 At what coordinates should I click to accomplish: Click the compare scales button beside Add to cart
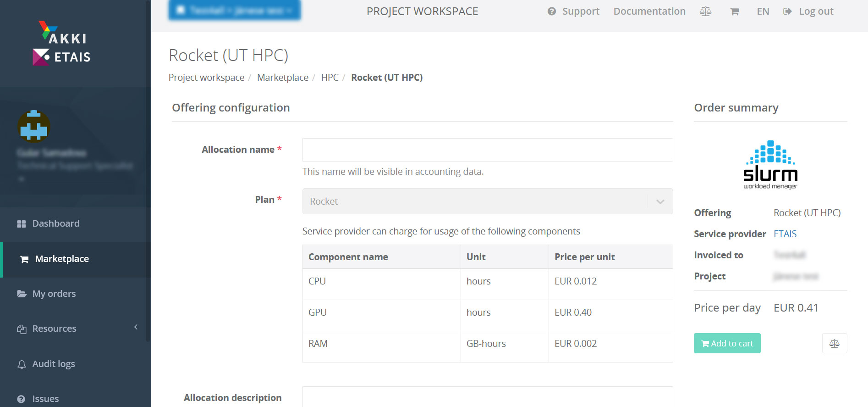pyautogui.click(x=835, y=343)
